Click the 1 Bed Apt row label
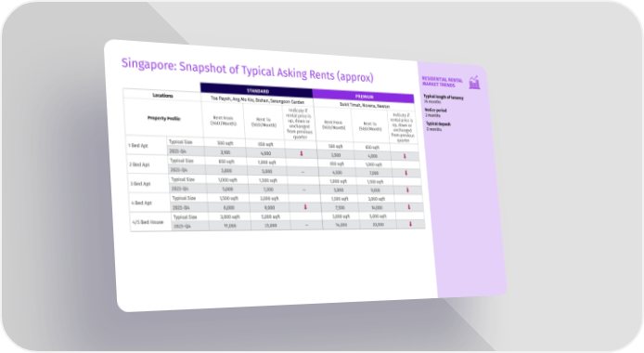The width and height of the screenshot is (644, 353). [138, 146]
